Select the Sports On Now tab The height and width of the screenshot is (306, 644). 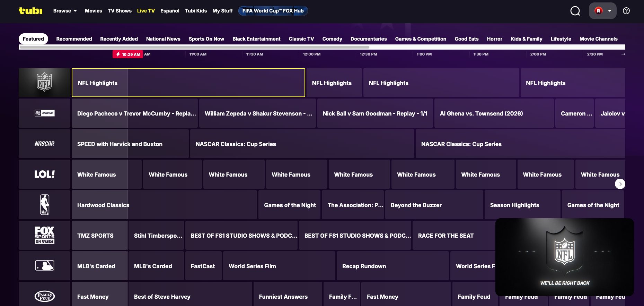(x=206, y=39)
